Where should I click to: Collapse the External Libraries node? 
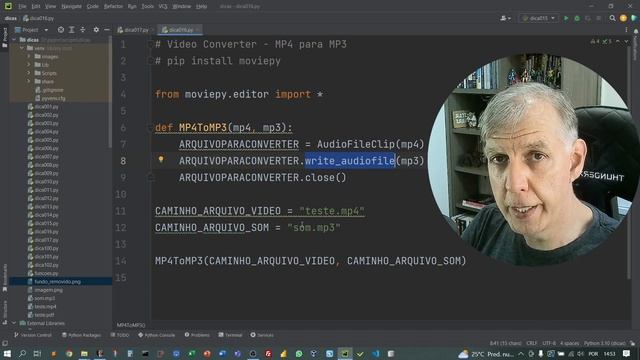tap(15, 323)
